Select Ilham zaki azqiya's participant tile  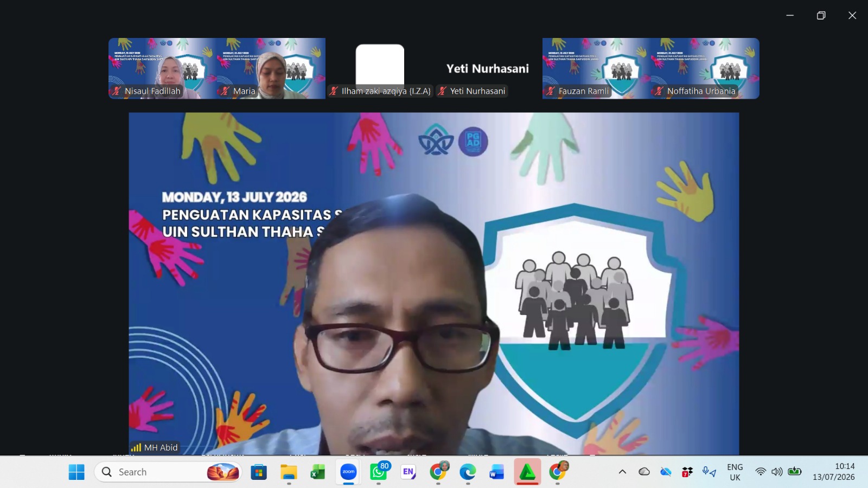point(380,68)
